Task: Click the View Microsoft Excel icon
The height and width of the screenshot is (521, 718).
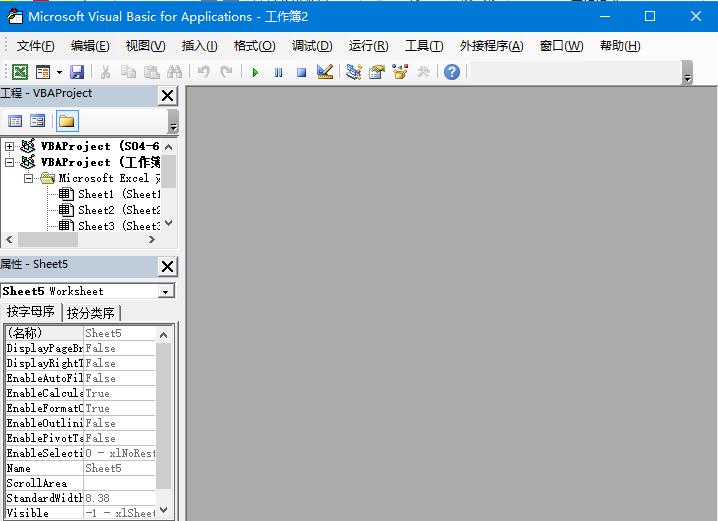Action: pyautogui.click(x=19, y=72)
